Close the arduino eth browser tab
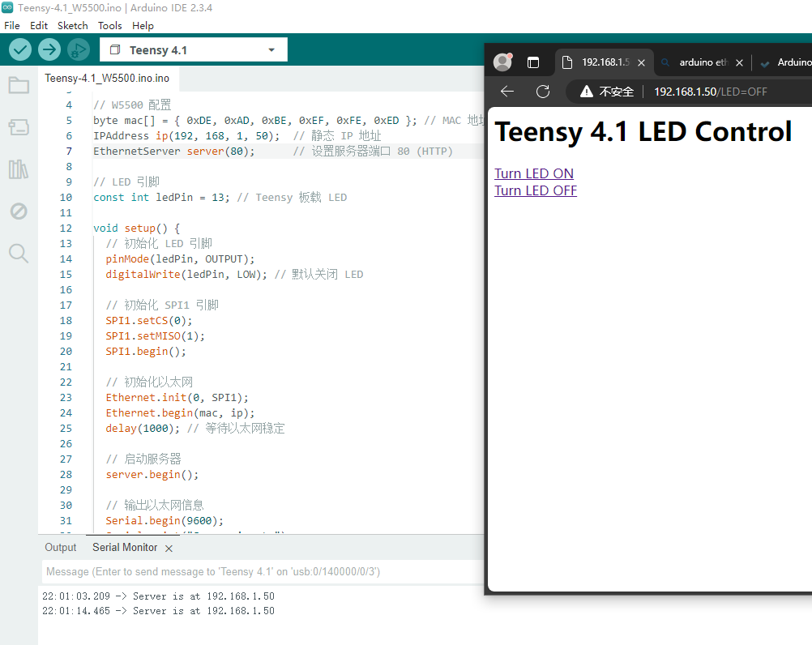This screenshot has height=645, width=812. coord(740,62)
